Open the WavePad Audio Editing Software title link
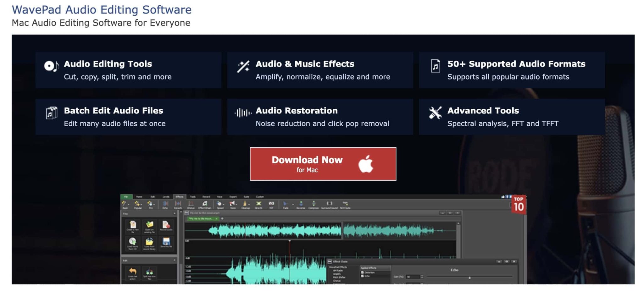 [102, 10]
